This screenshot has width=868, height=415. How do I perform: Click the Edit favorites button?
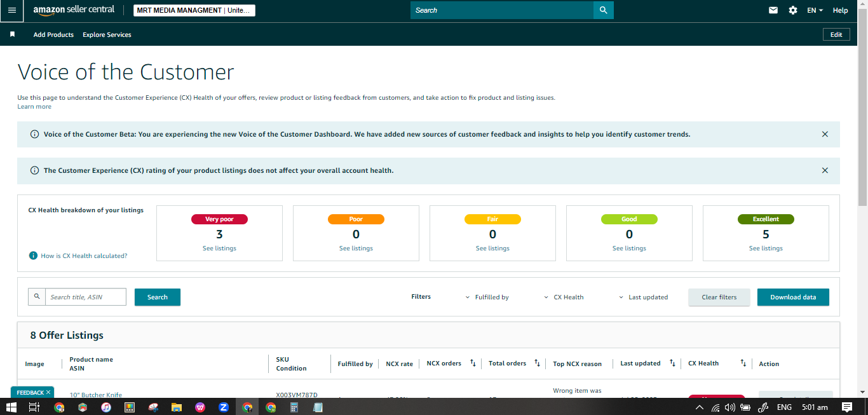click(x=836, y=34)
